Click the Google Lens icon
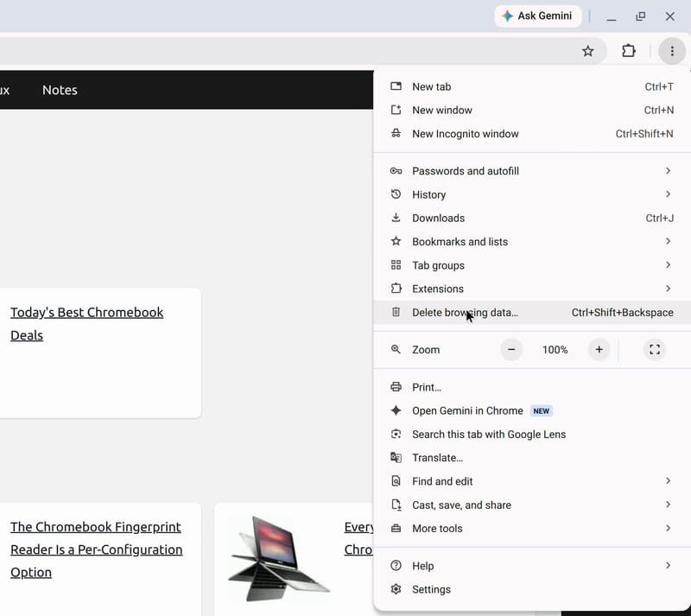The height and width of the screenshot is (616, 691). click(396, 434)
